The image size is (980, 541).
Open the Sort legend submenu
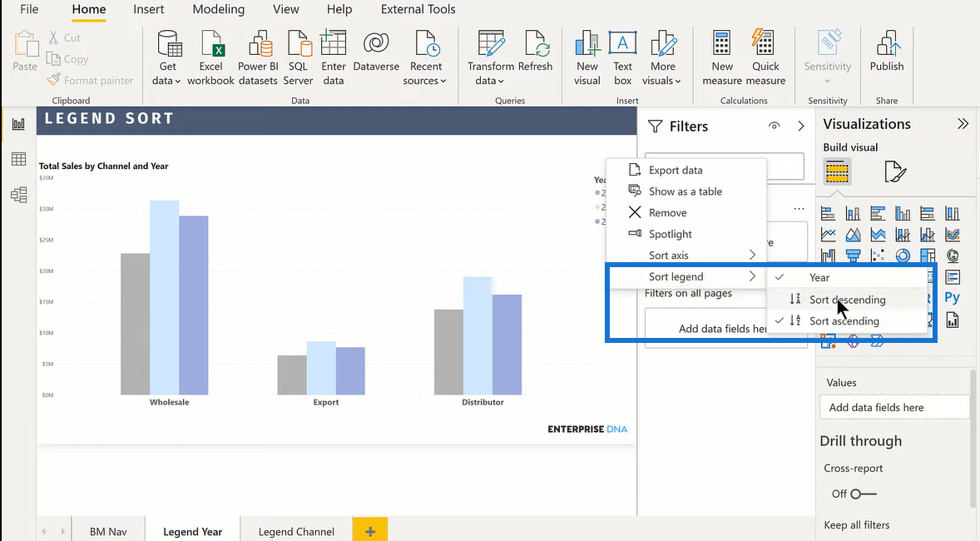tap(687, 276)
